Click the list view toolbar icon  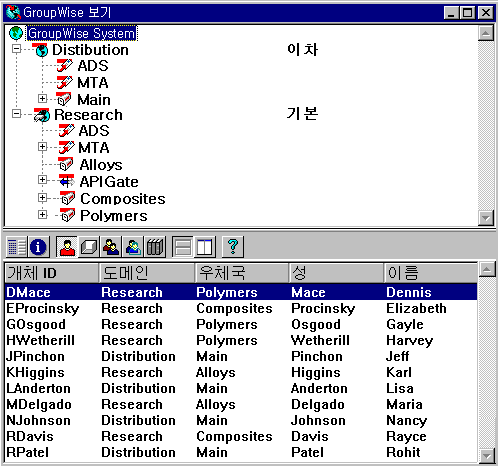point(17,247)
